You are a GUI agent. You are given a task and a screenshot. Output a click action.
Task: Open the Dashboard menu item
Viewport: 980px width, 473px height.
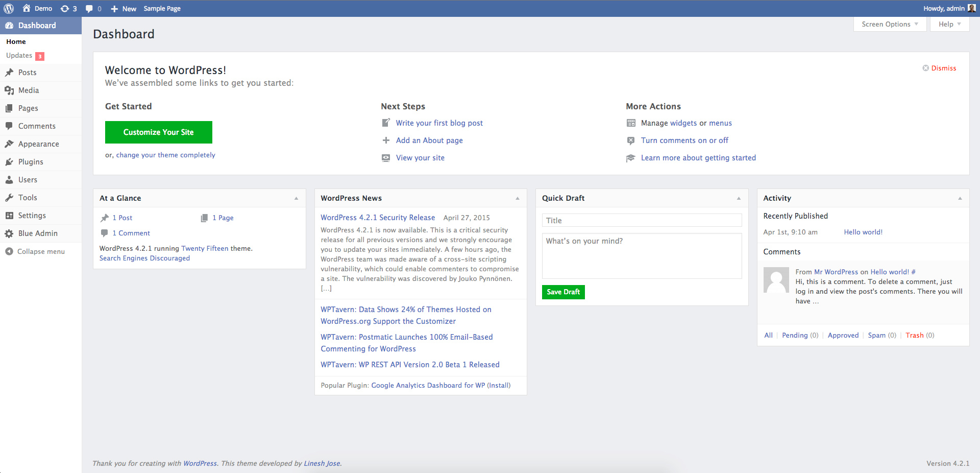coord(41,26)
